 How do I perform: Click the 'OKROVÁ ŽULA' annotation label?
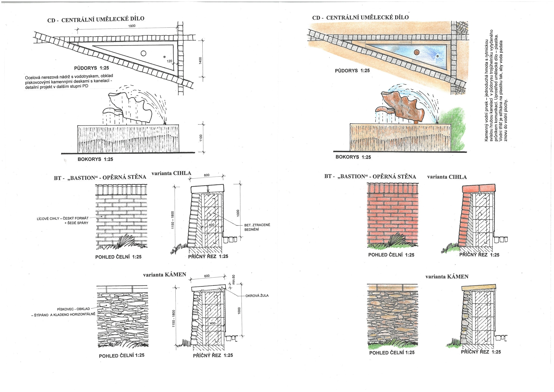point(257,295)
